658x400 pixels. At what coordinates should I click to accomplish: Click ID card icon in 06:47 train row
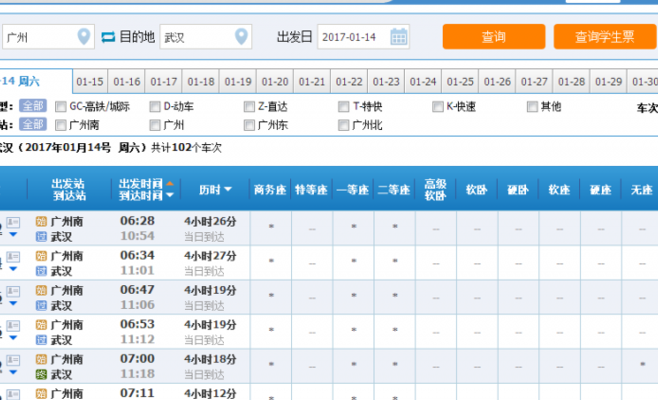13,291
